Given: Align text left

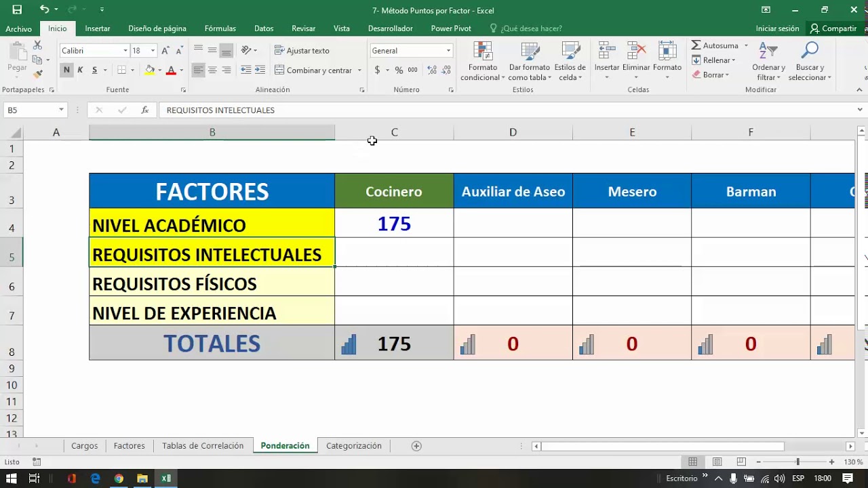Looking at the screenshot, I should point(198,70).
